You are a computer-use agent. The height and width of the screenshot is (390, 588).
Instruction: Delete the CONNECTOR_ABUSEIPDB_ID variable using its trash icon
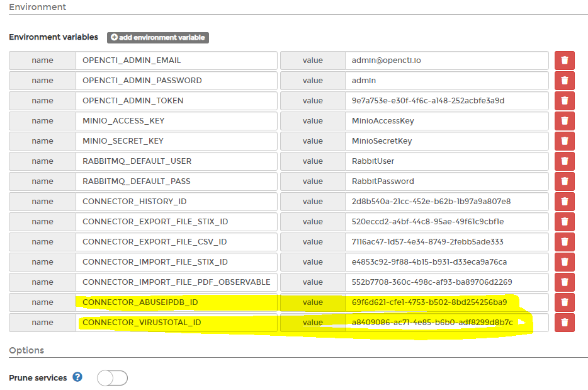pyautogui.click(x=565, y=302)
